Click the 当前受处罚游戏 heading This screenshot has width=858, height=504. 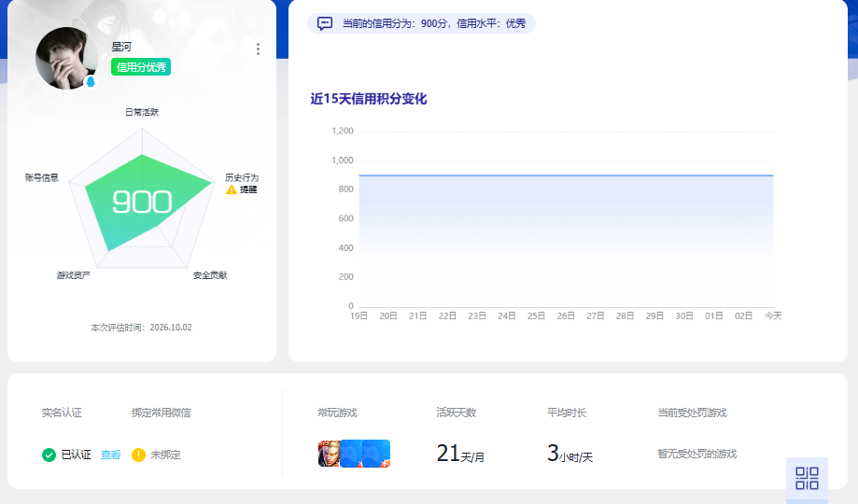point(692,413)
